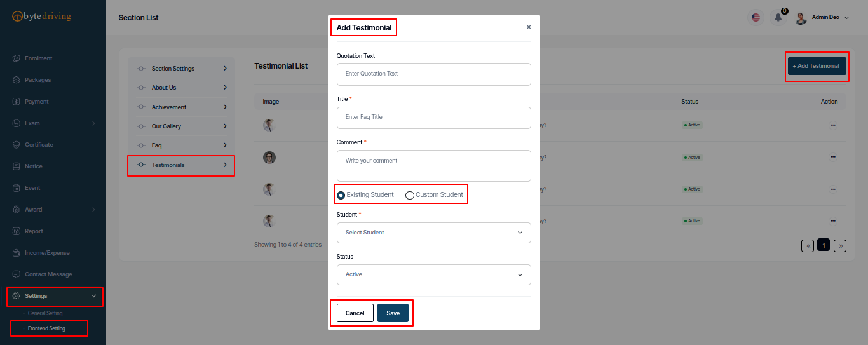Close the Add Testimonial dialog
Viewport: 868px width, 345px height.
(529, 27)
